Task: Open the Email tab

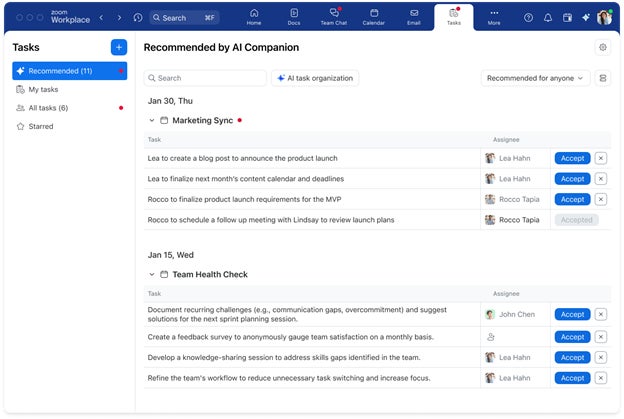Action: 414,17
